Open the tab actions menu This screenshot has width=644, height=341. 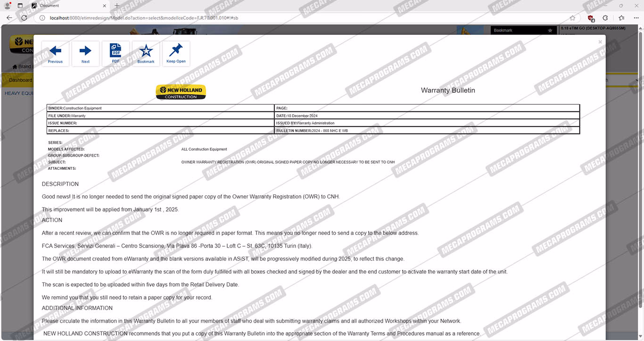tap(20, 6)
